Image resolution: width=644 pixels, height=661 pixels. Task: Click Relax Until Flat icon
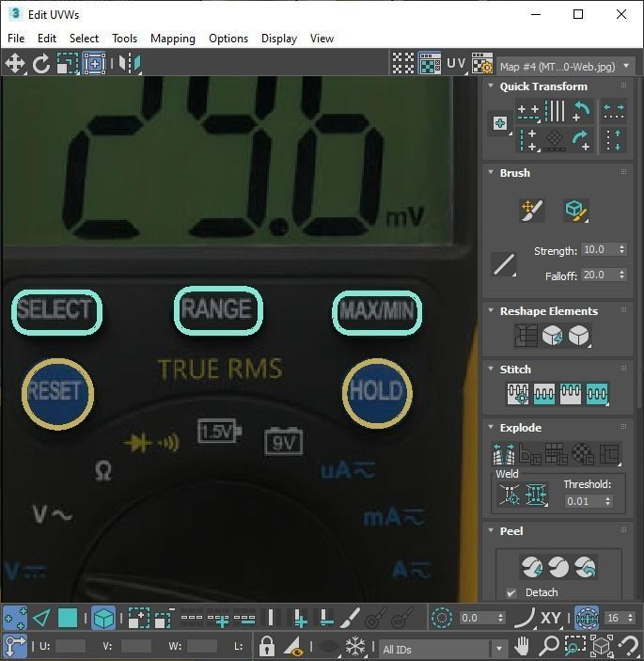pos(553,336)
